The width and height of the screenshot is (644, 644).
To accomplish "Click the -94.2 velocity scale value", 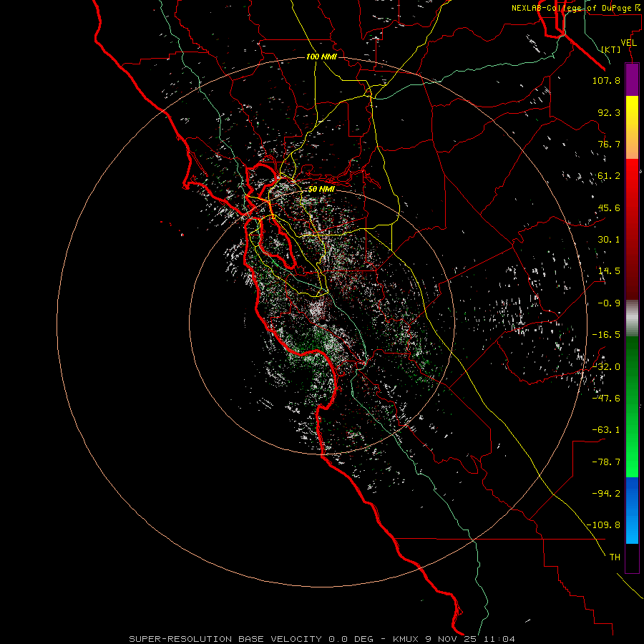I will [606, 494].
